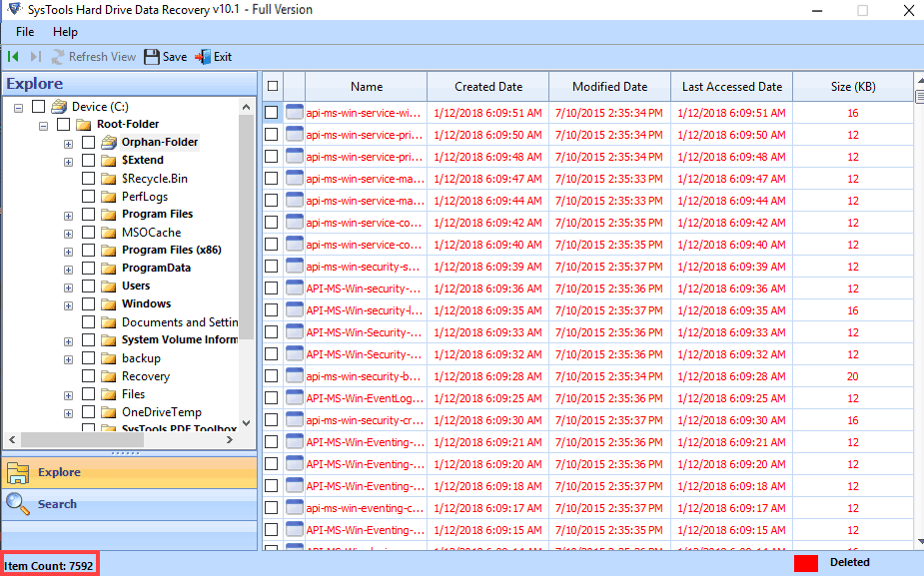Tick checkbox for file created 6:09:33 AM
The width and height of the screenshot is (924, 576).
tap(271, 332)
